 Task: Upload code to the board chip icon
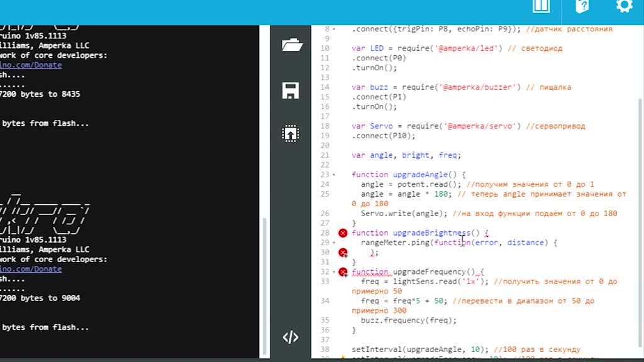291,134
